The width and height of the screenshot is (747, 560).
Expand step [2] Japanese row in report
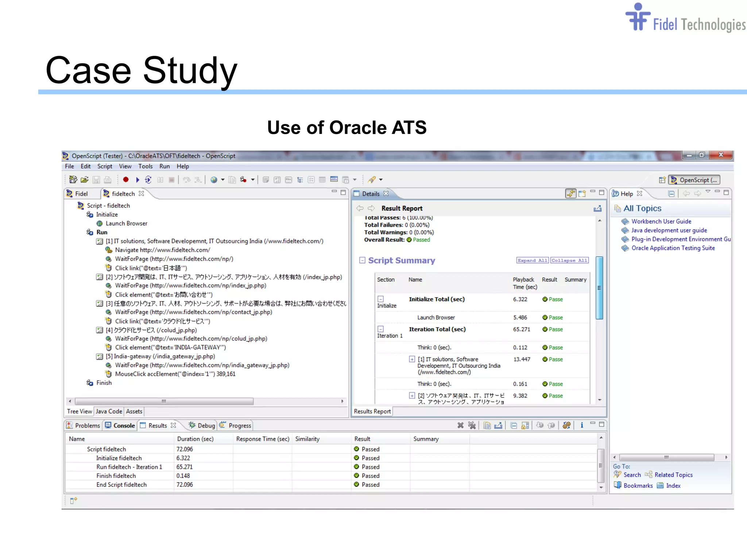(x=412, y=396)
